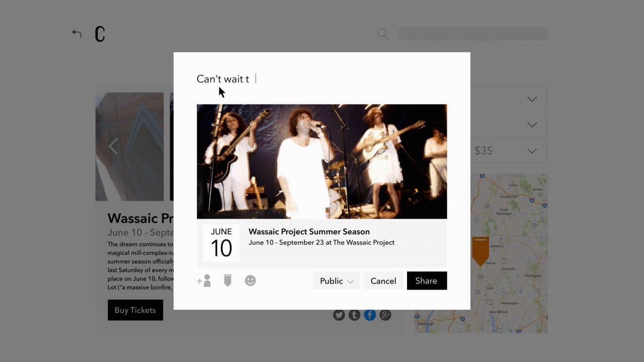Share event on Facebook
The height and width of the screenshot is (362, 644).
370,315
